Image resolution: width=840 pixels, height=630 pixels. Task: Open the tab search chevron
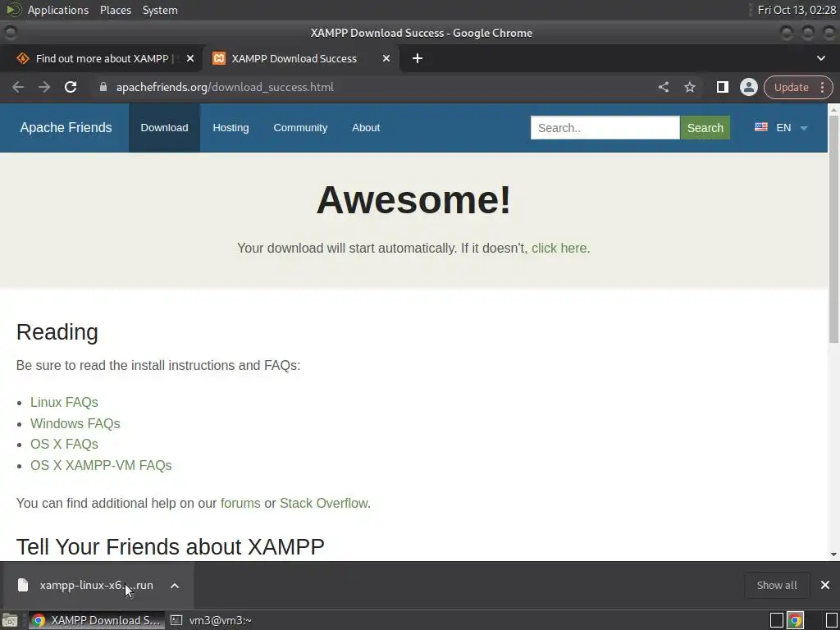[x=820, y=58]
